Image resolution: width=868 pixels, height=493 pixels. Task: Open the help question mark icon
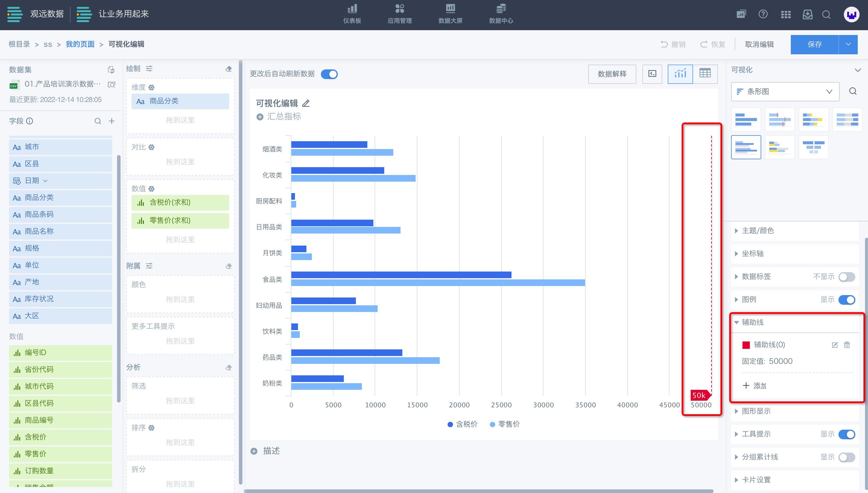click(763, 14)
